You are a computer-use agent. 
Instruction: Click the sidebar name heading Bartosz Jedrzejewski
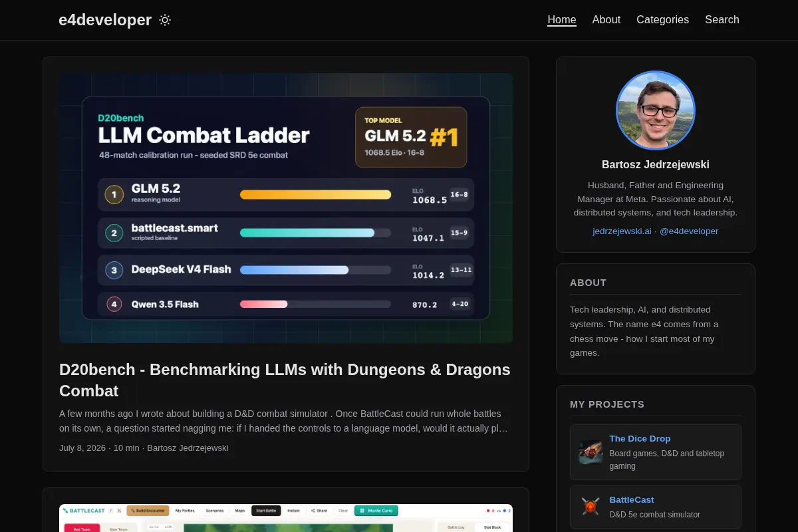click(656, 165)
